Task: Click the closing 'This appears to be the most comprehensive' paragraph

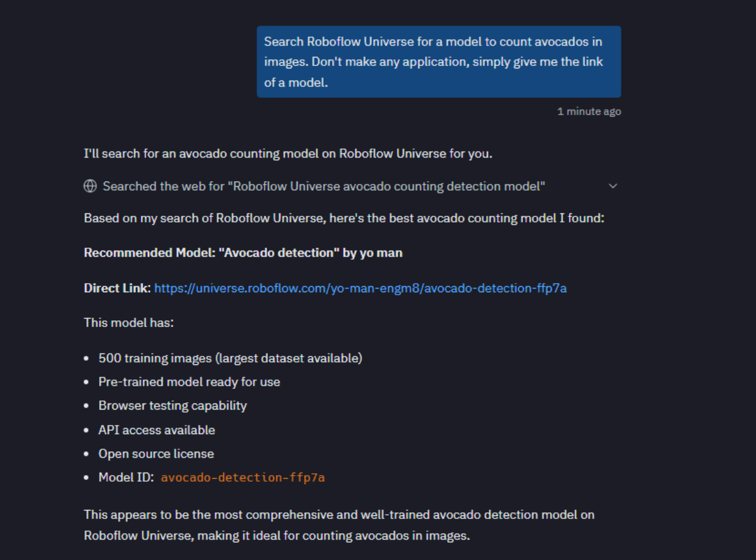Action: [x=339, y=525]
